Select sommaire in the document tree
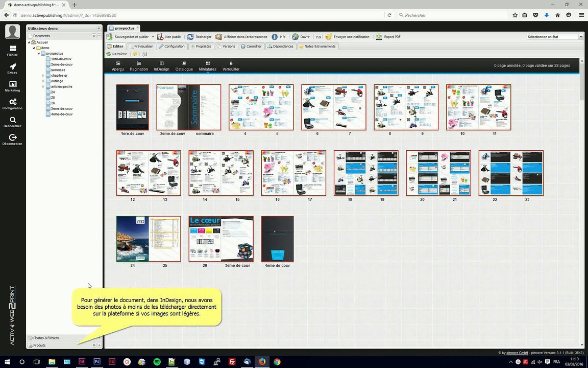Viewport: 588px width, 368px height. pos(58,70)
